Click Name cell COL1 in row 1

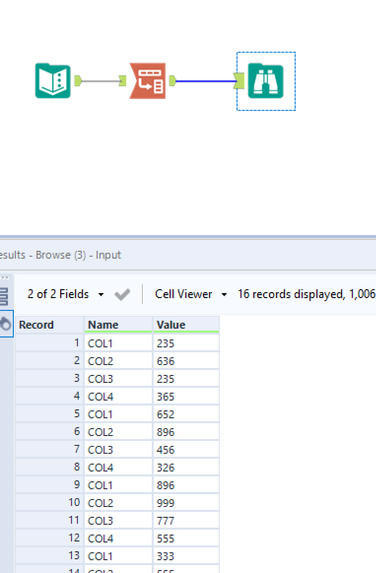118,343
